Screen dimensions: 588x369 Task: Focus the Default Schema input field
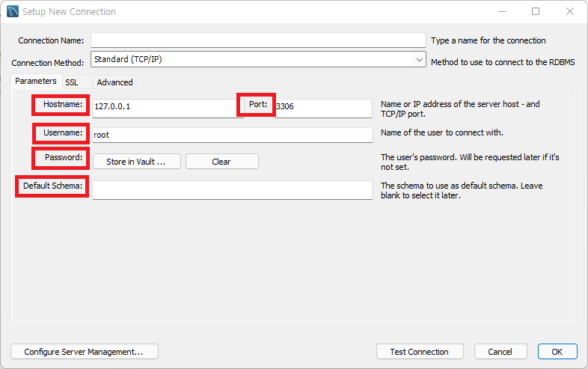coord(233,190)
